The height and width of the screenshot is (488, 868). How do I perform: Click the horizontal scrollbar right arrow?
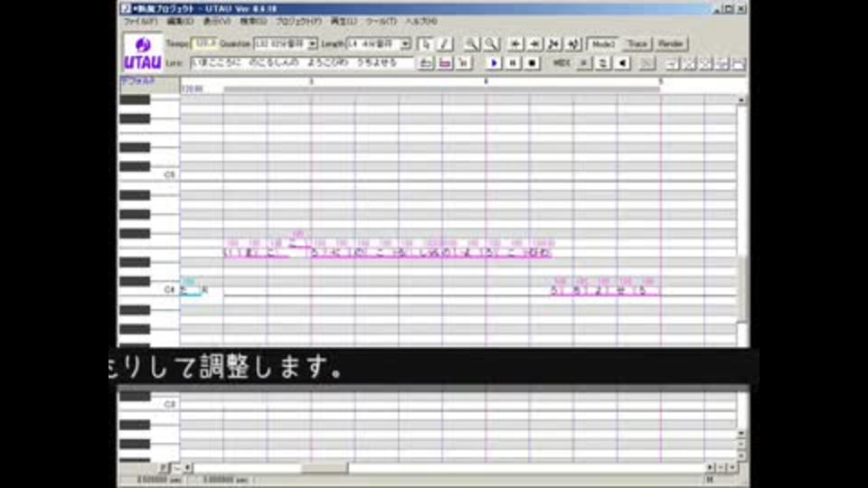[710, 468]
